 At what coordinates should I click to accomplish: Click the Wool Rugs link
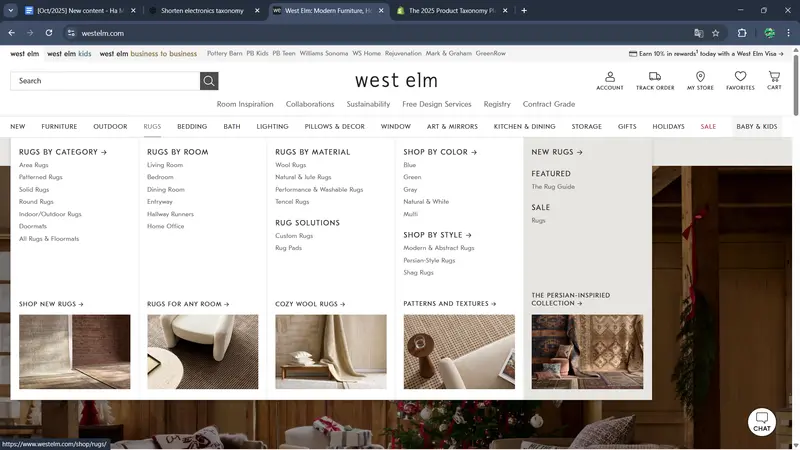291,165
